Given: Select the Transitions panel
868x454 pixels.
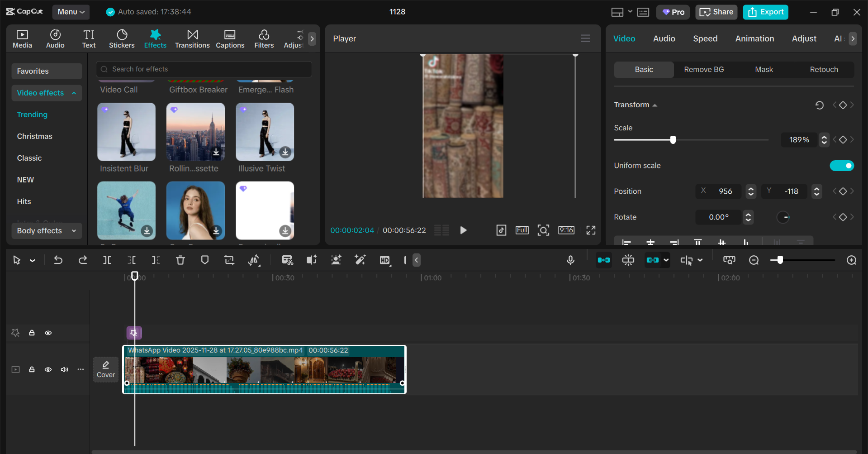Looking at the screenshot, I should [x=192, y=38].
